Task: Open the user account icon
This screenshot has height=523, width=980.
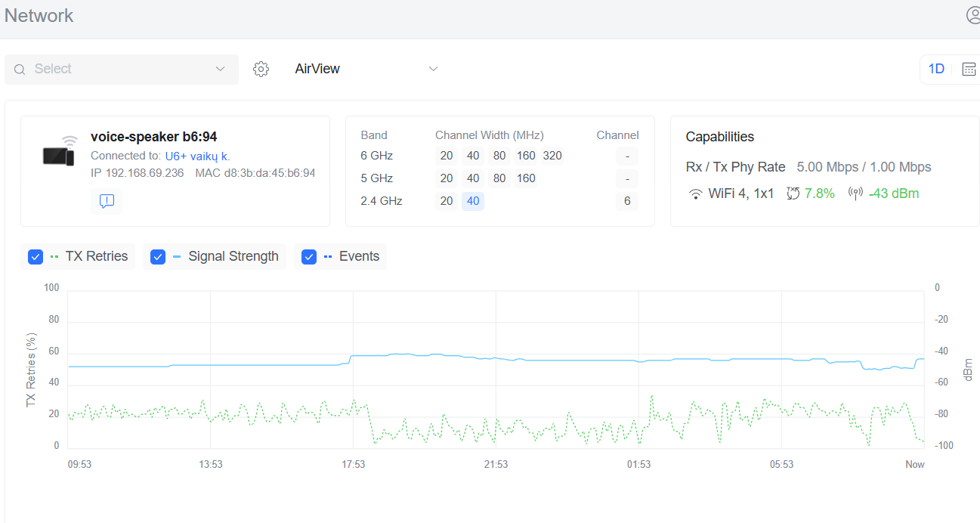Action: 973,15
